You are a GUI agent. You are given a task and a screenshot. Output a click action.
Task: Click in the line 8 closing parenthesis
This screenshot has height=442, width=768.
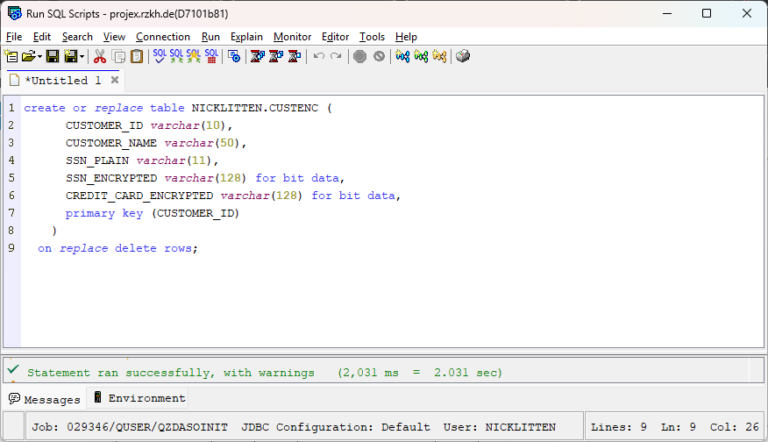[x=54, y=230]
